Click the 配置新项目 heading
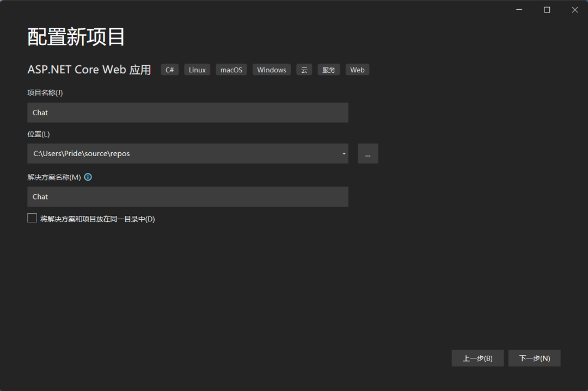 coord(76,37)
